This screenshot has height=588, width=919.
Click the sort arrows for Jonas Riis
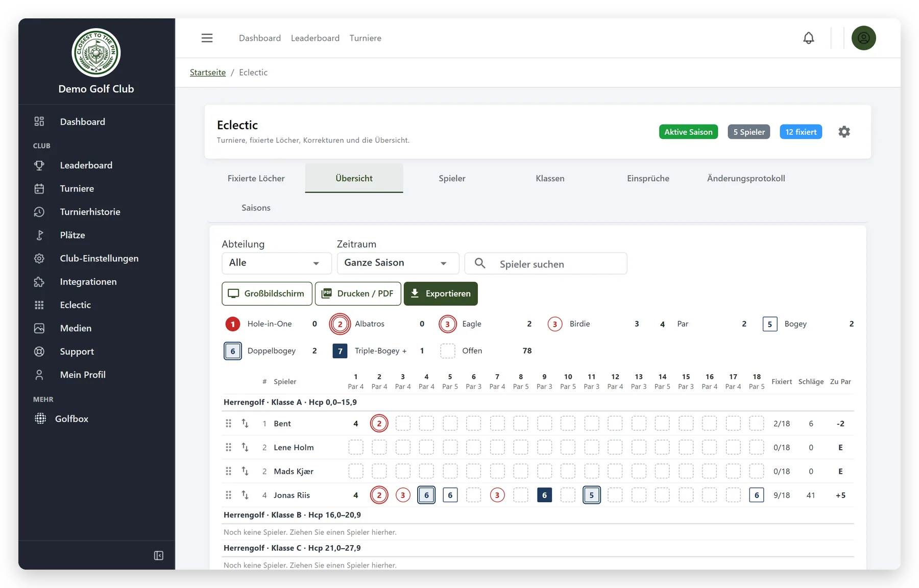point(245,495)
